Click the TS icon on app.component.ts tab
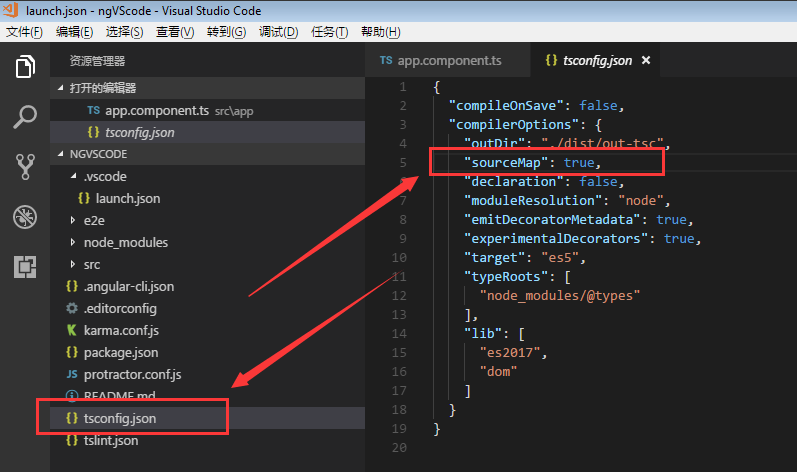The height and width of the screenshot is (472, 797). click(x=386, y=60)
